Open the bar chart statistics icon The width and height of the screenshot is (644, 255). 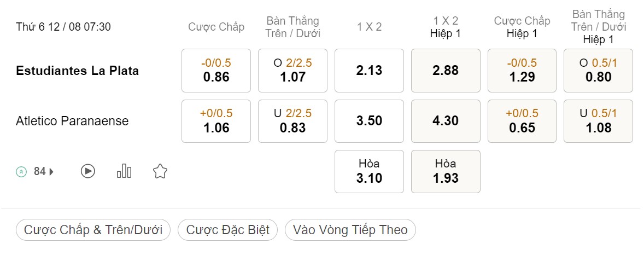(124, 171)
